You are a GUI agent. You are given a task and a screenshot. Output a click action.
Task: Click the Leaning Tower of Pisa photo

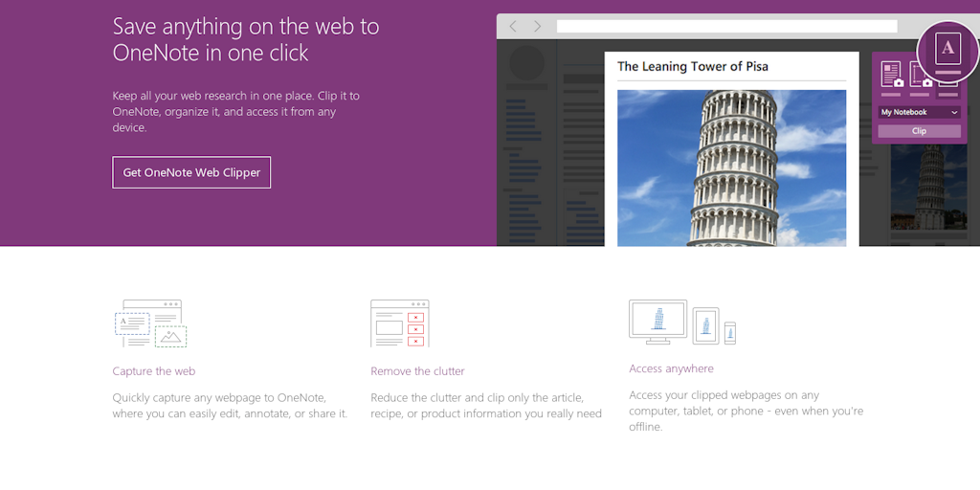[x=732, y=168]
